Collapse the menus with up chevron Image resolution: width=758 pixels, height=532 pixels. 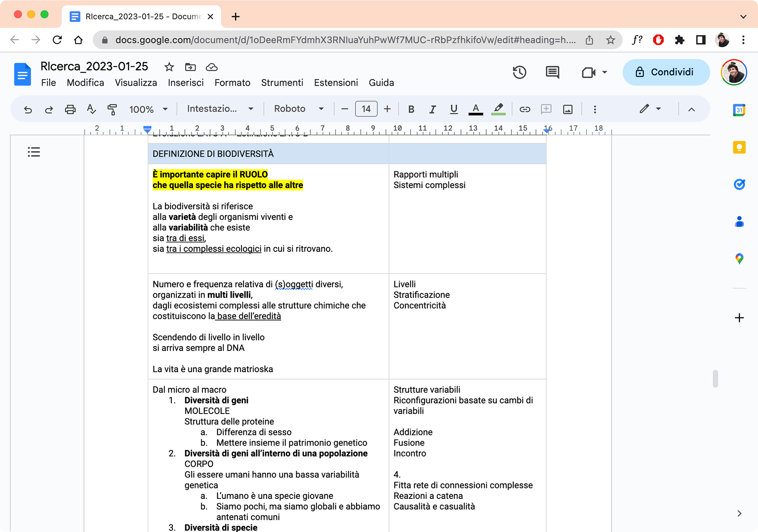(691, 109)
